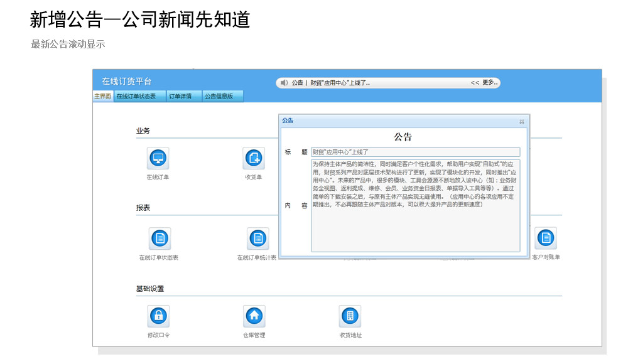
Task: Open the 在线订单统计表 report icon
Action: [258, 238]
